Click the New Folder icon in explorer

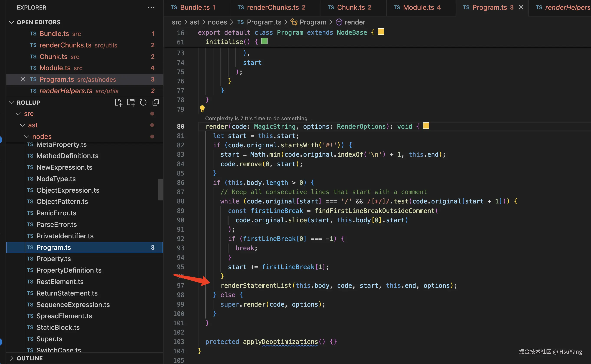131,102
